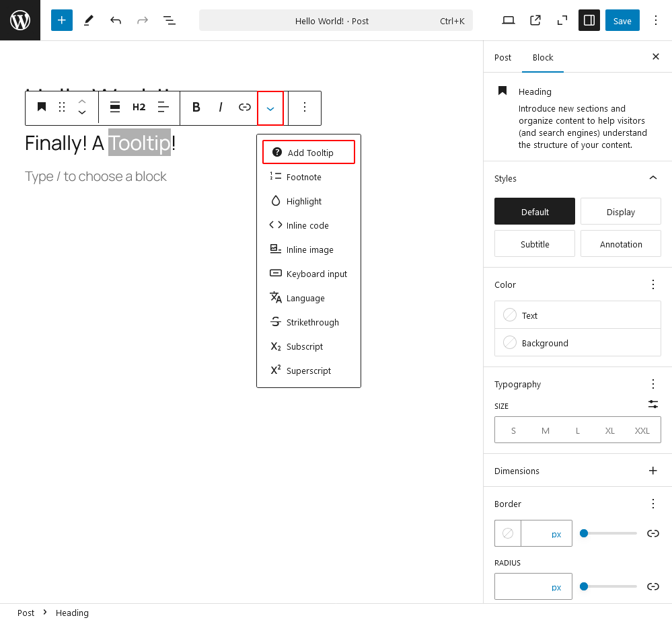Open text alignment options
The height and width of the screenshot is (620, 672).
(x=163, y=107)
